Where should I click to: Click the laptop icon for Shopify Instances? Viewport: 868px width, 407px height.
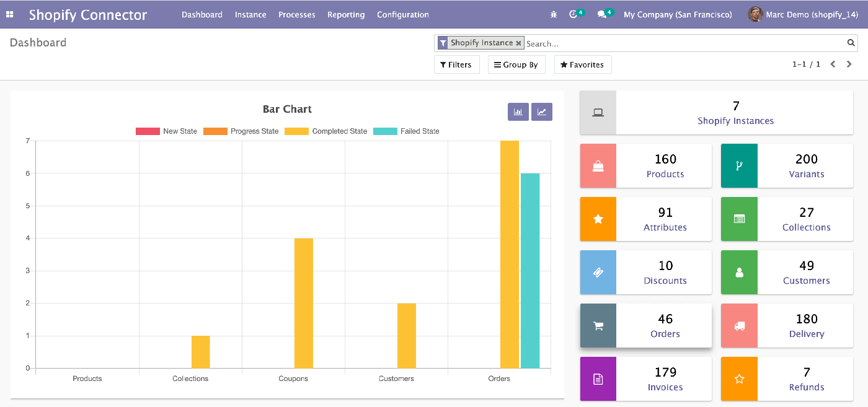[x=598, y=113]
